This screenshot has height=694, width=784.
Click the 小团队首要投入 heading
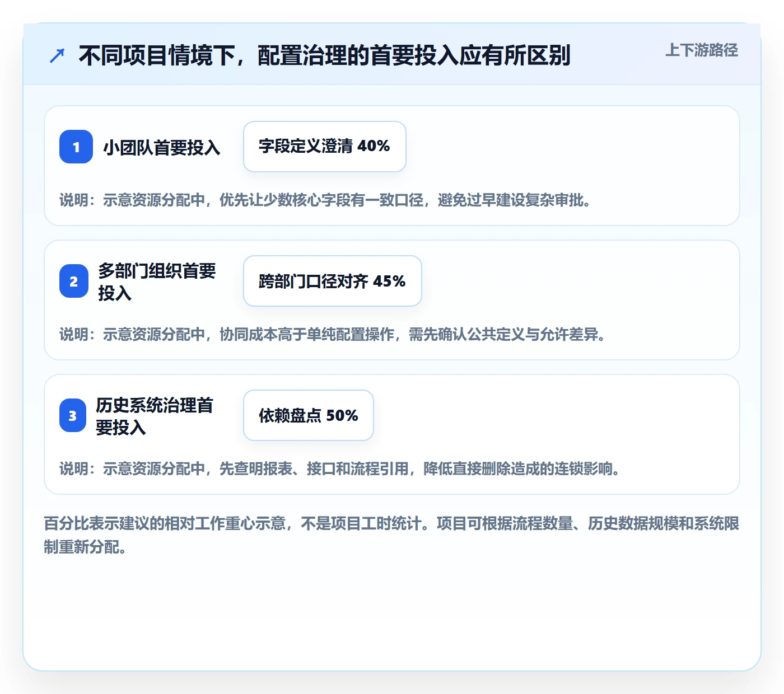162,147
